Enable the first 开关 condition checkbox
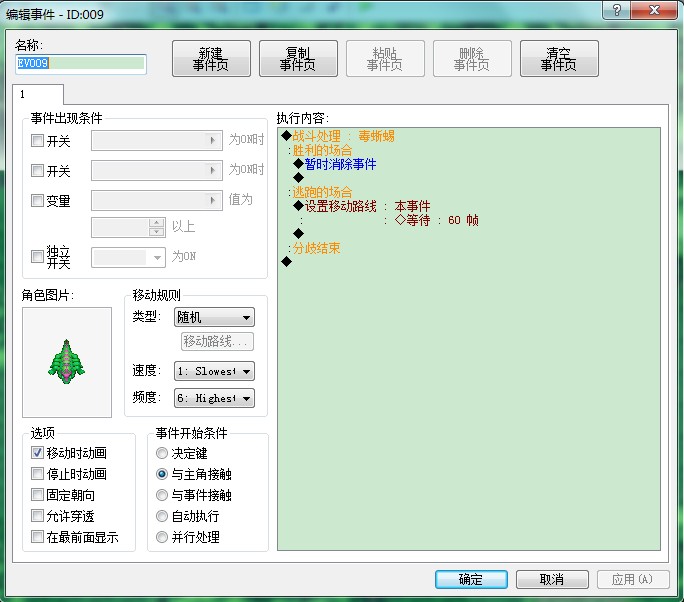The image size is (684, 602). click(x=38, y=140)
